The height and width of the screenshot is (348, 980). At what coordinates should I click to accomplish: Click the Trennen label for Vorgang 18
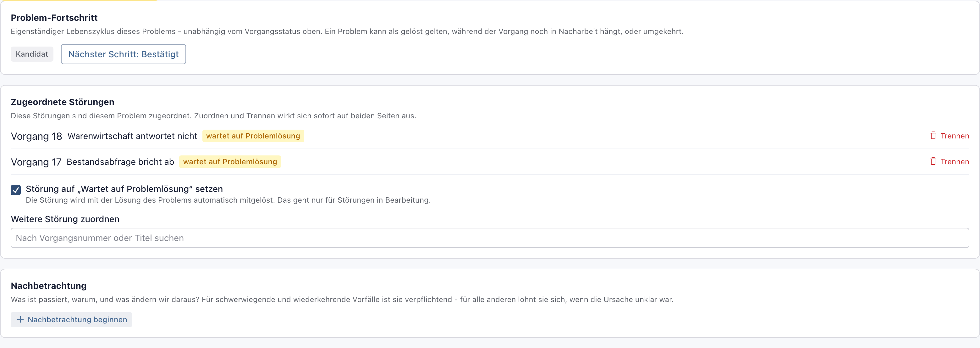point(955,136)
